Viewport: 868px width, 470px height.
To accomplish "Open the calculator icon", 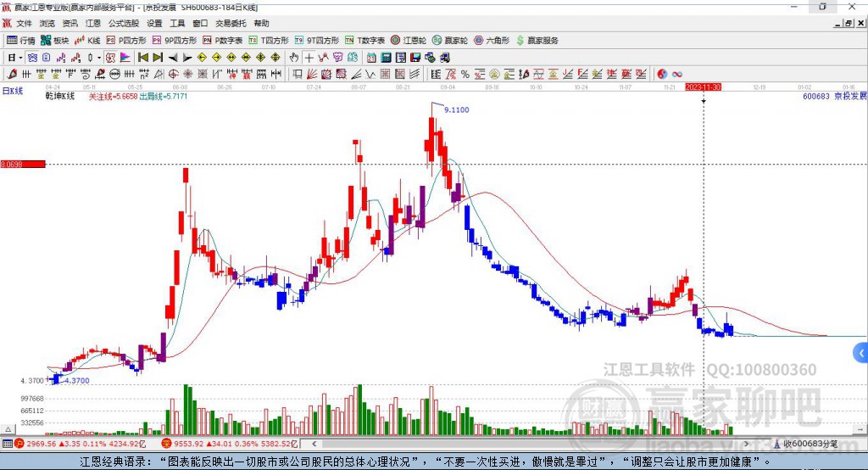I will pyautogui.click(x=386, y=58).
